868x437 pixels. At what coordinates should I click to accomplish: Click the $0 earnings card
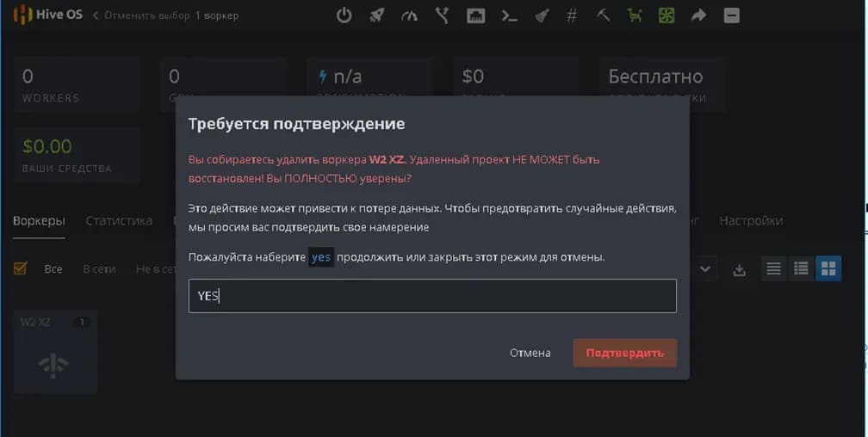(515, 77)
